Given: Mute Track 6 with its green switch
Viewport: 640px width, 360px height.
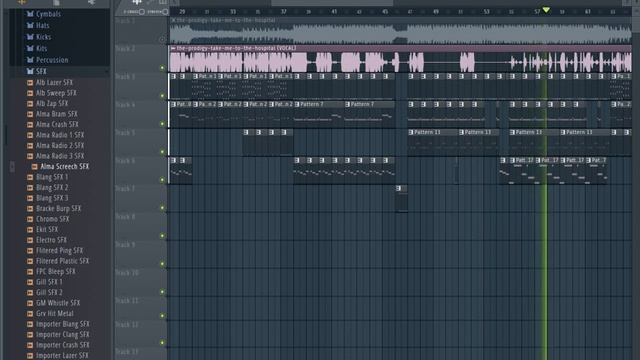Looking at the screenshot, I should [162, 180].
